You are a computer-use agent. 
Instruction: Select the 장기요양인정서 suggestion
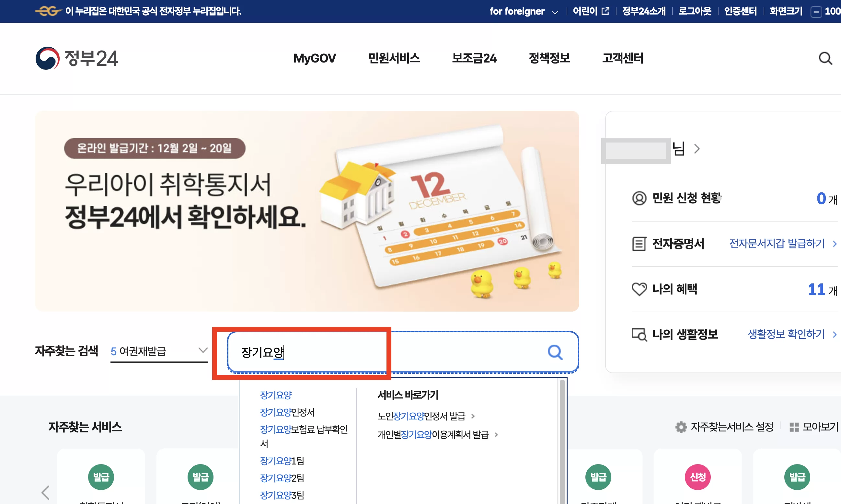[287, 412]
